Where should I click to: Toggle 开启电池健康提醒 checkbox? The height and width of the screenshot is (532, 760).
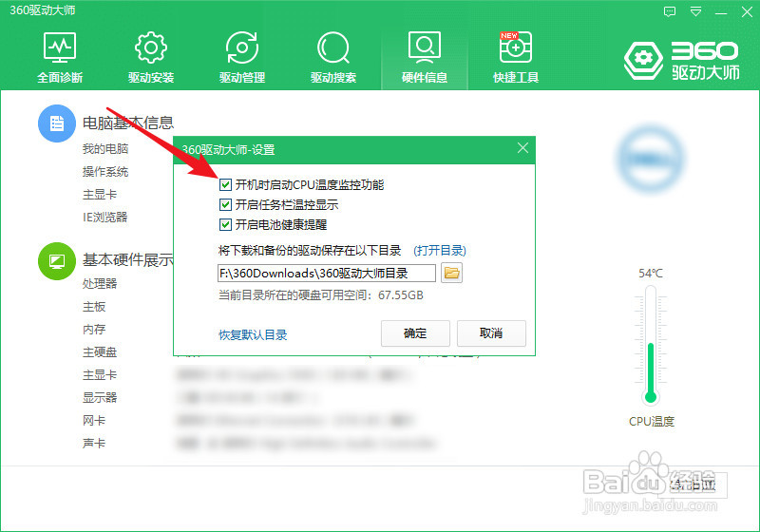click(225, 224)
